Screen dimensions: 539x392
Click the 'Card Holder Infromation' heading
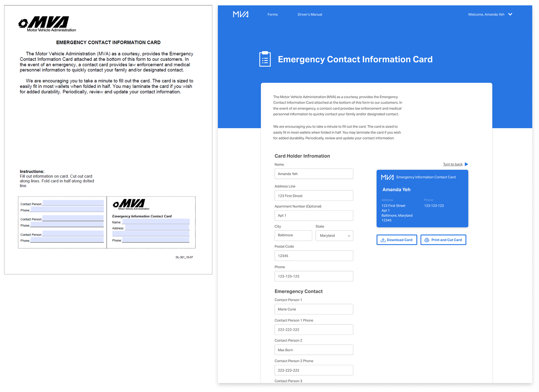pos(302,156)
